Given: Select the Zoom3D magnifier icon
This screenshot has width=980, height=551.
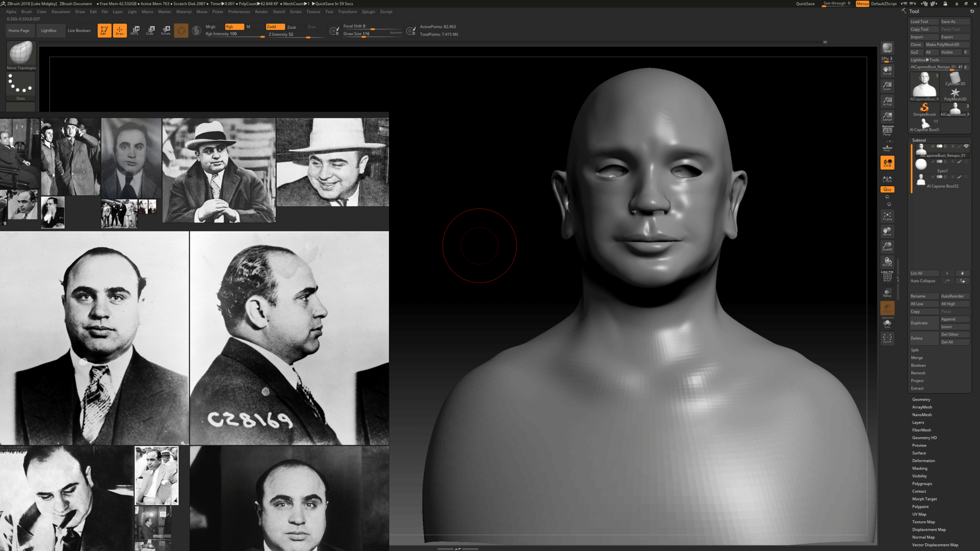Looking at the screenshot, I should [x=887, y=245].
